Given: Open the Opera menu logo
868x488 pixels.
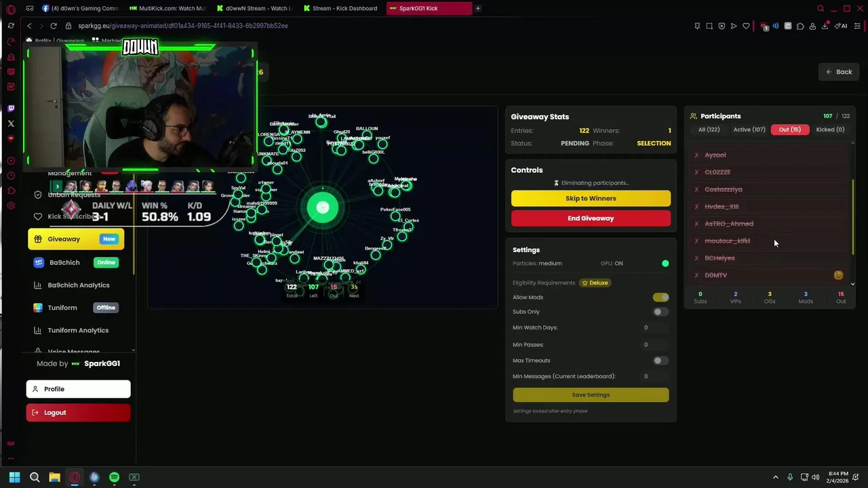Looking at the screenshot, I should tap(10, 9).
